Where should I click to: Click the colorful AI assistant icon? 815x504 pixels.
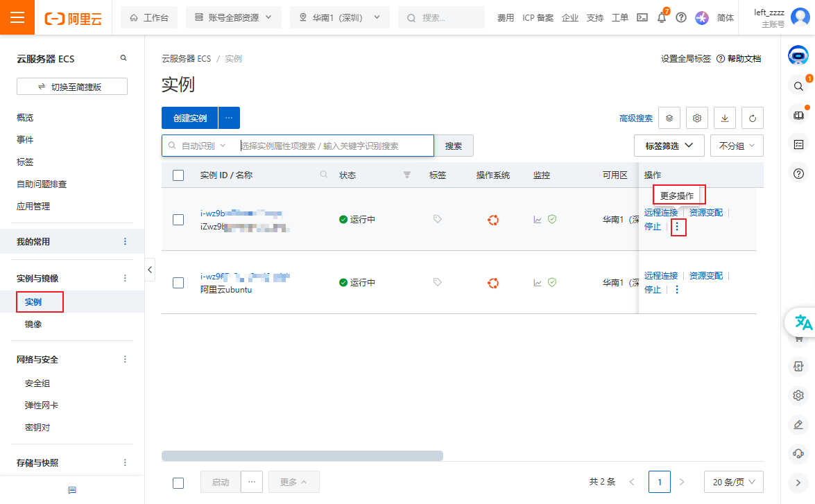(702, 17)
